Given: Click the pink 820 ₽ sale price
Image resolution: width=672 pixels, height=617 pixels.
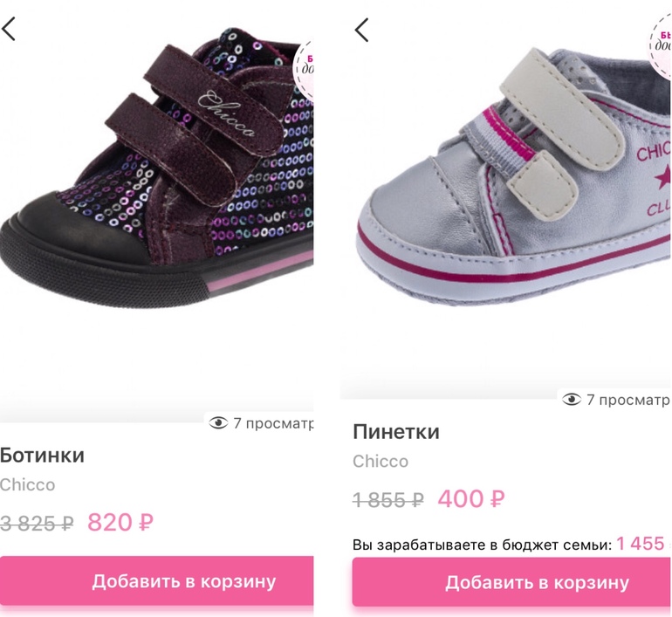Looking at the screenshot, I should click(x=120, y=523).
